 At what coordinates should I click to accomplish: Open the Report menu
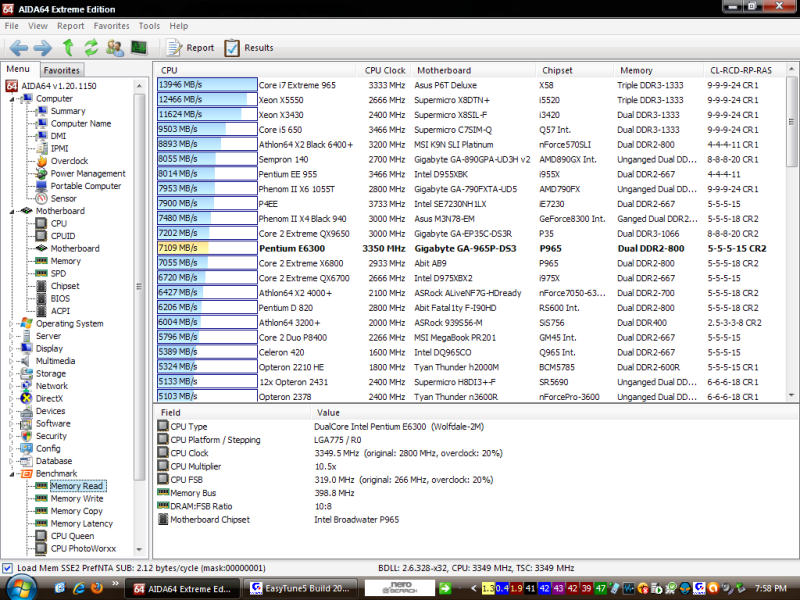click(x=70, y=26)
